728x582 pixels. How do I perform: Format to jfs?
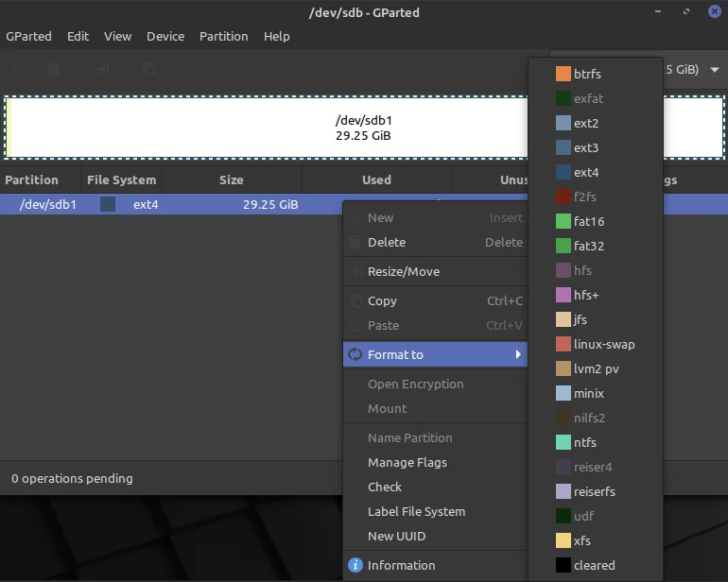pos(596,319)
